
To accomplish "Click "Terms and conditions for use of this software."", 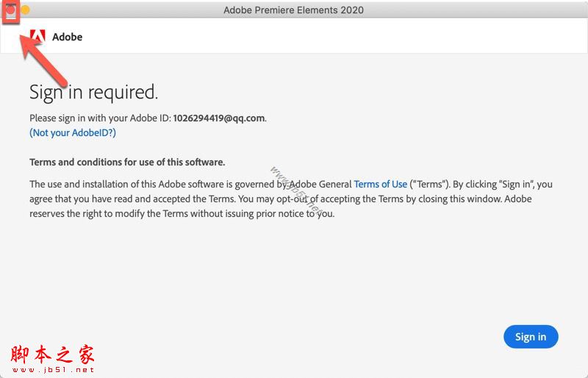I will click(127, 163).
